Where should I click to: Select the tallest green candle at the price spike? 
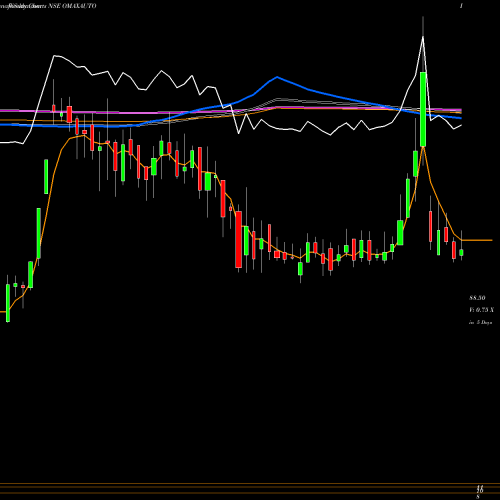[423, 109]
